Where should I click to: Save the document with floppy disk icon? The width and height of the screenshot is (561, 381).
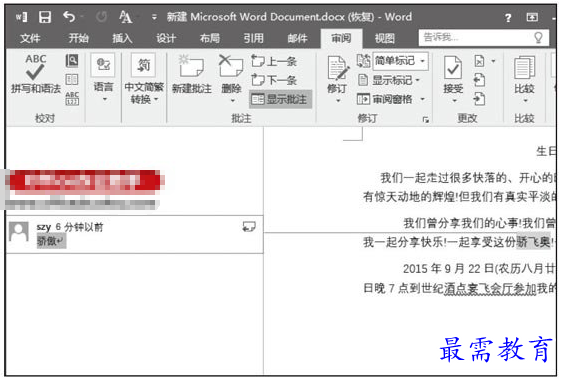point(45,17)
